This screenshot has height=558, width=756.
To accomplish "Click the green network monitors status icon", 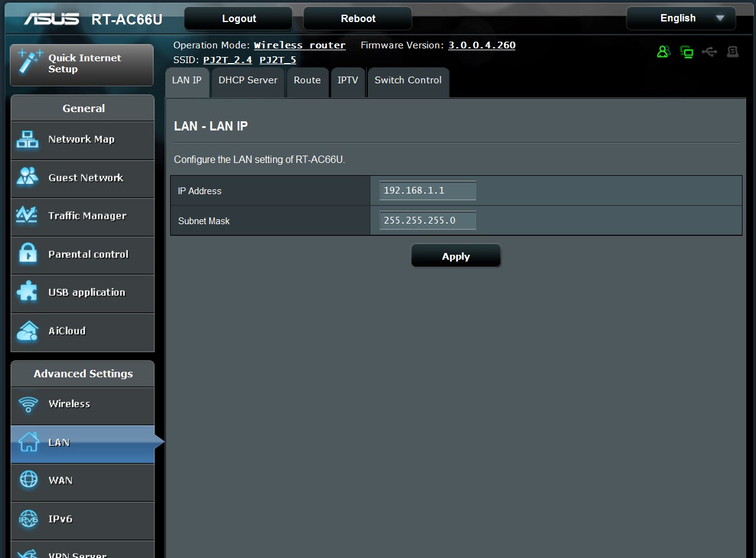I will tap(687, 52).
